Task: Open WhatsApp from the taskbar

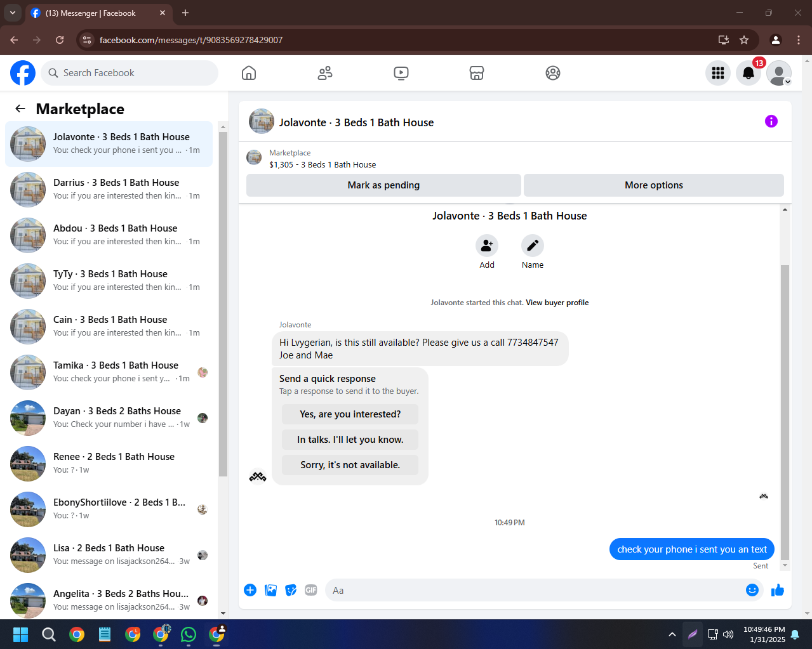Action: click(189, 634)
